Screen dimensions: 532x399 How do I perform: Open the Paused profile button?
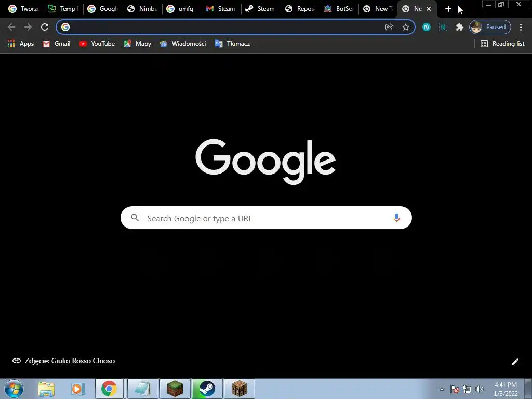(490, 27)
